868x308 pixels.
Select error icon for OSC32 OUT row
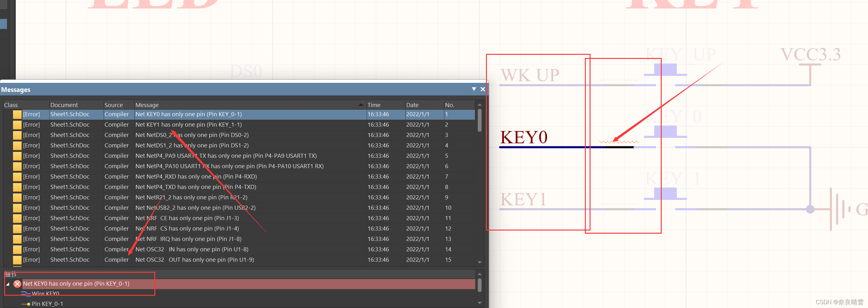(x=17, y=260)
